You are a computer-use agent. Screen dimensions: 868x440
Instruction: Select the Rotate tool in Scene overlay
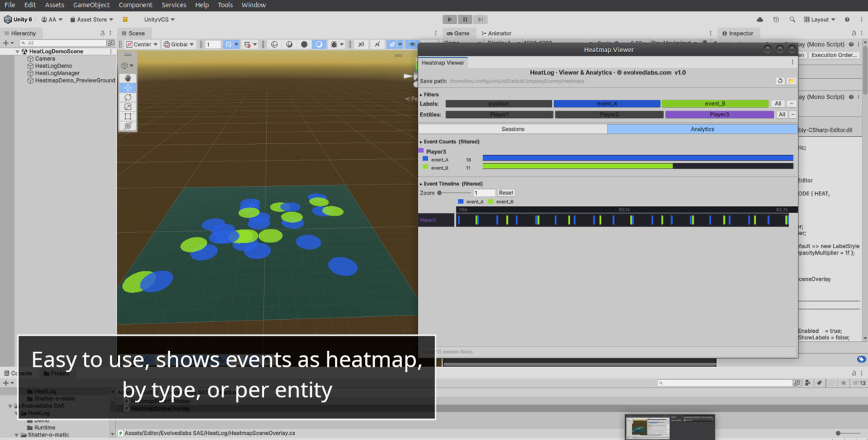click(x=128, y=97)
